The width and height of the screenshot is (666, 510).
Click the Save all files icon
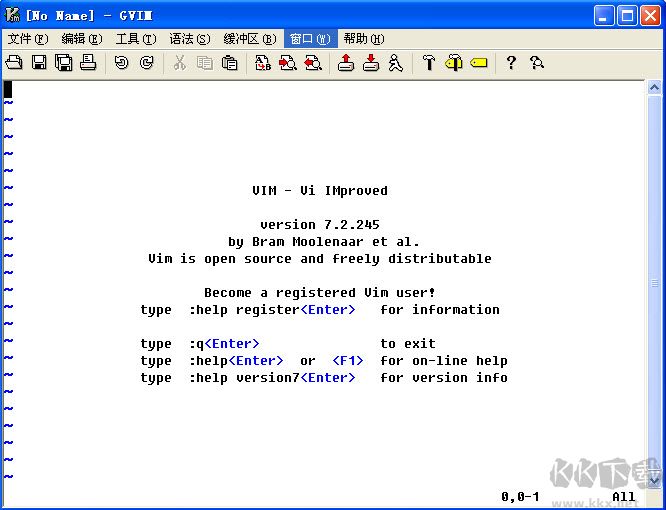[x=64, y=63]
